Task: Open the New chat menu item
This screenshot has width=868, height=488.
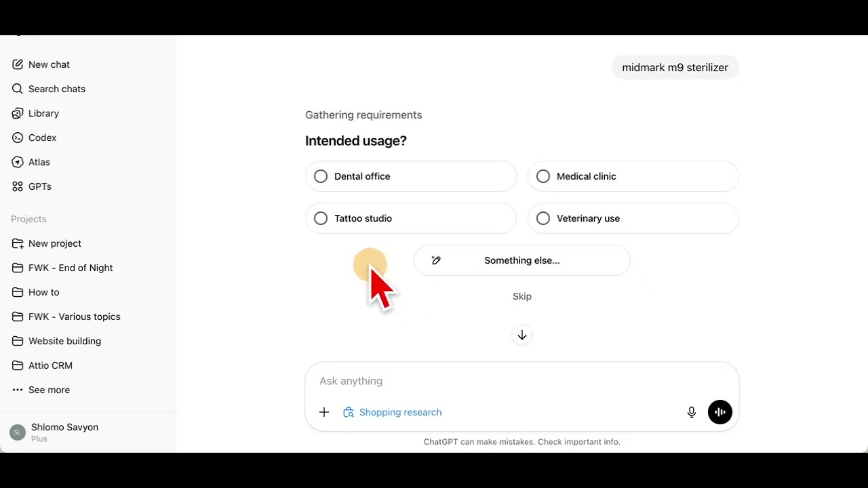Action: [x=49, y=64]
